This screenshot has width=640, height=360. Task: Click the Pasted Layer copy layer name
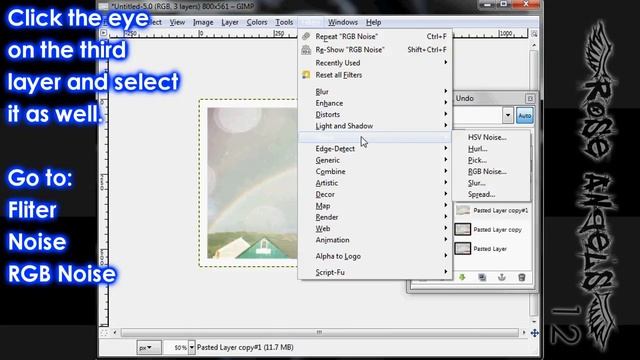coord(498,230)
